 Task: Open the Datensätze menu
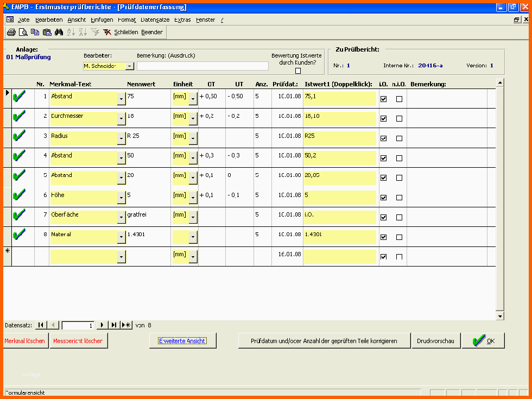coord(155,20)
